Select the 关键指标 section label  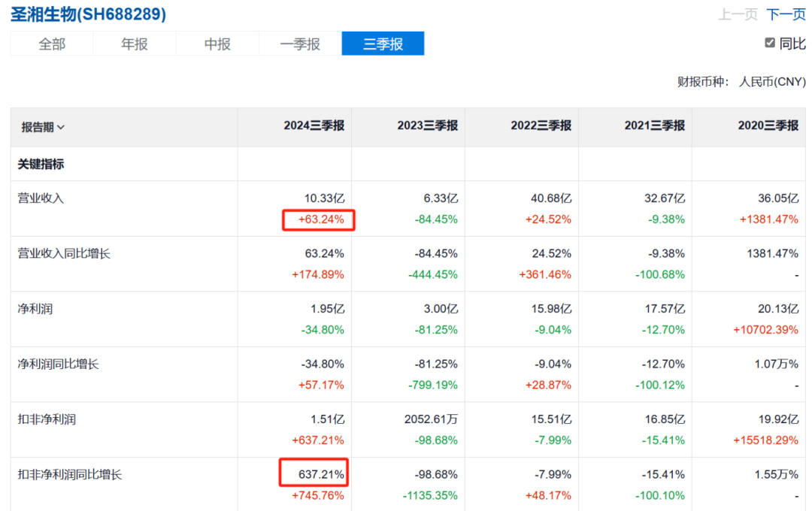coord(41,165)
